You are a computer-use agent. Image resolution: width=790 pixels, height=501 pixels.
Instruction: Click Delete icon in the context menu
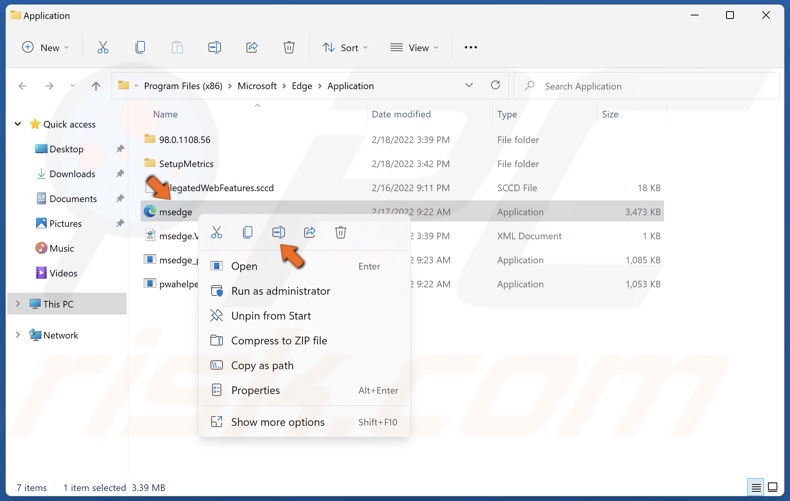[x=341, y=232]
